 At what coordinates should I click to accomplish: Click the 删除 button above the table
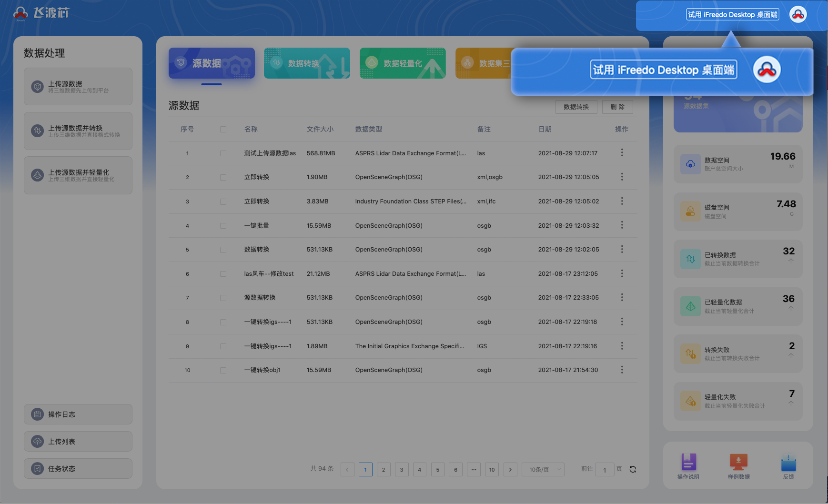tap(617, 107)
